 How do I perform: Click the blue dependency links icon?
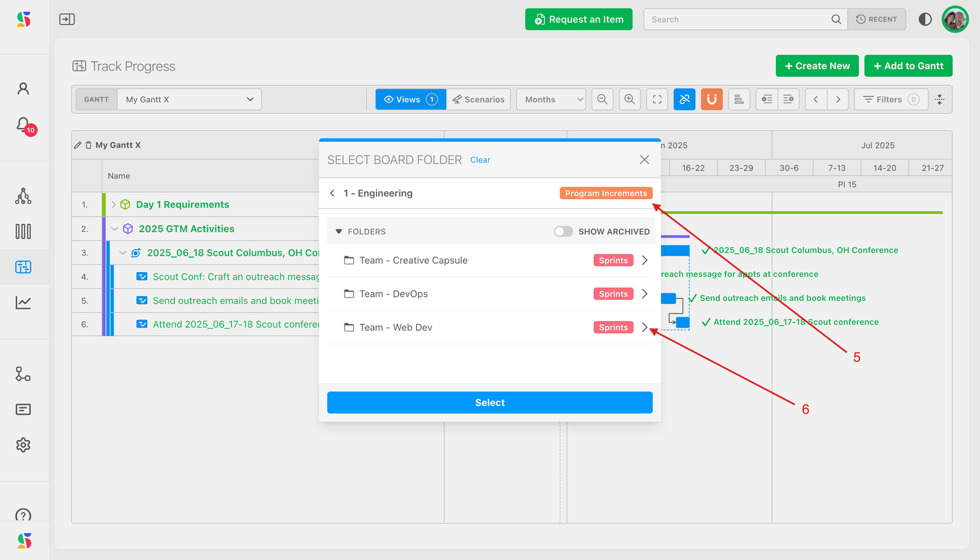(685, 100)
